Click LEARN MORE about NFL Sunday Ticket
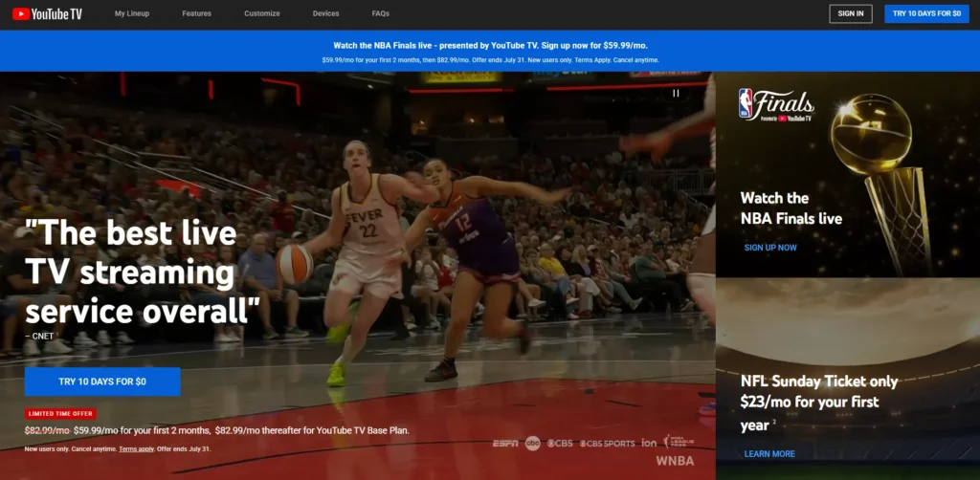The image size is (980, 480). pos(769,454)
